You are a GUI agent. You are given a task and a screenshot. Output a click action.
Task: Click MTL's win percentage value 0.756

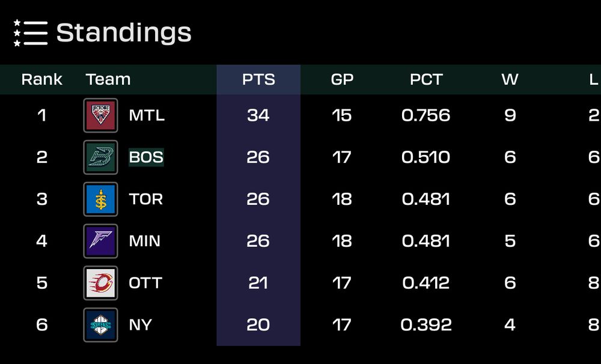tap(427, 115)
